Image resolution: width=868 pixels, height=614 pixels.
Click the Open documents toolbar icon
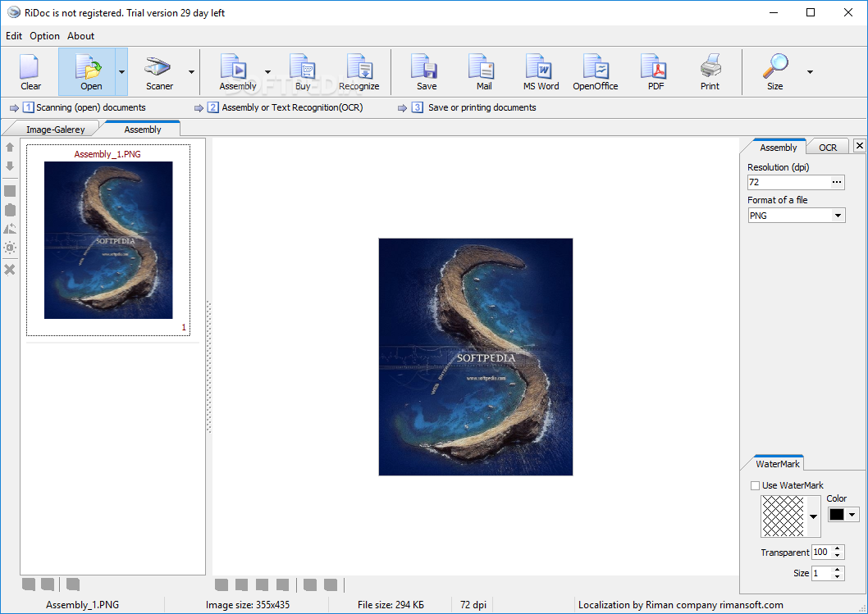(88, 72)
